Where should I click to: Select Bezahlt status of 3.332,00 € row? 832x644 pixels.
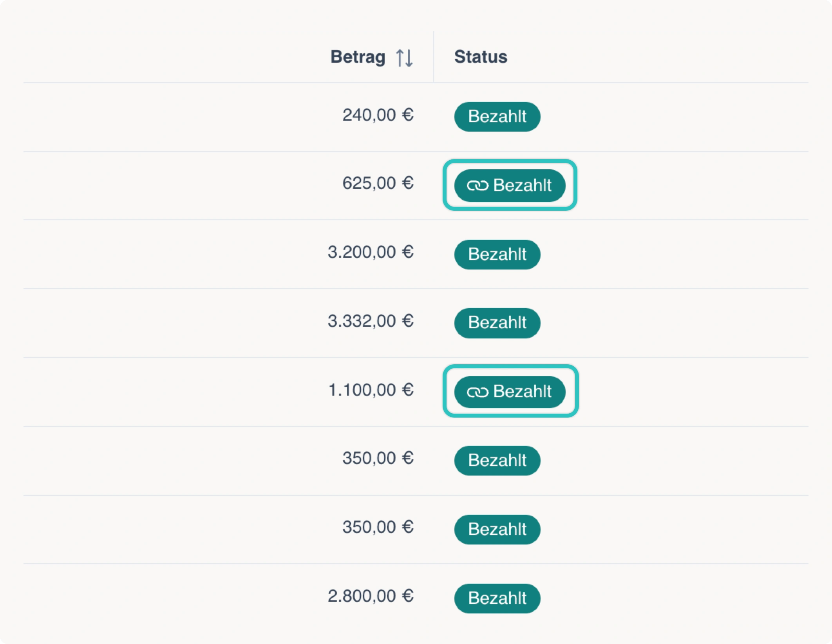[497, 323]
